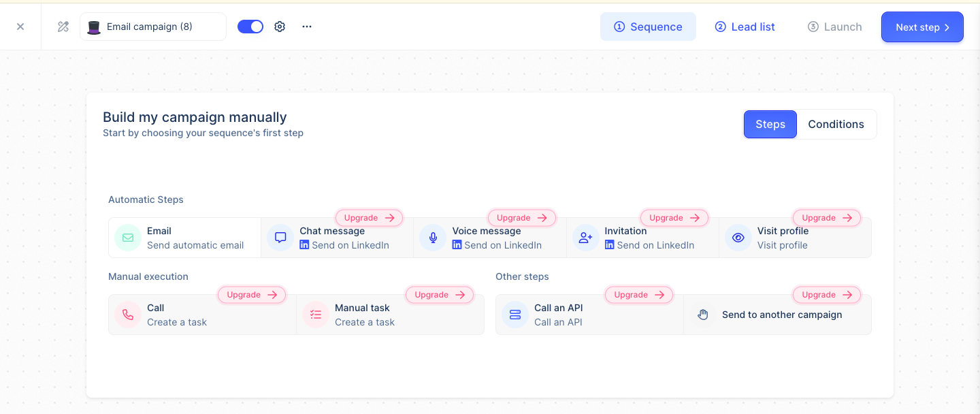Click the Voice message step title
This screenshot has height=414, width=980.
(487, 231)
